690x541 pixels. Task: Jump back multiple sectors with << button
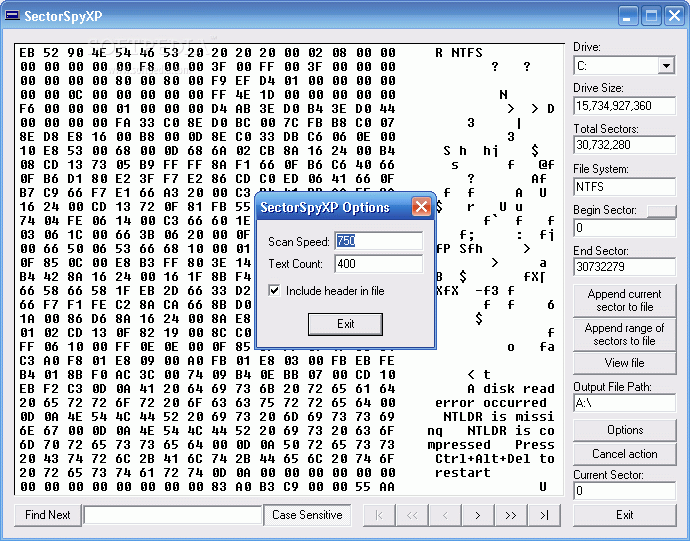(x=412, y=515)
